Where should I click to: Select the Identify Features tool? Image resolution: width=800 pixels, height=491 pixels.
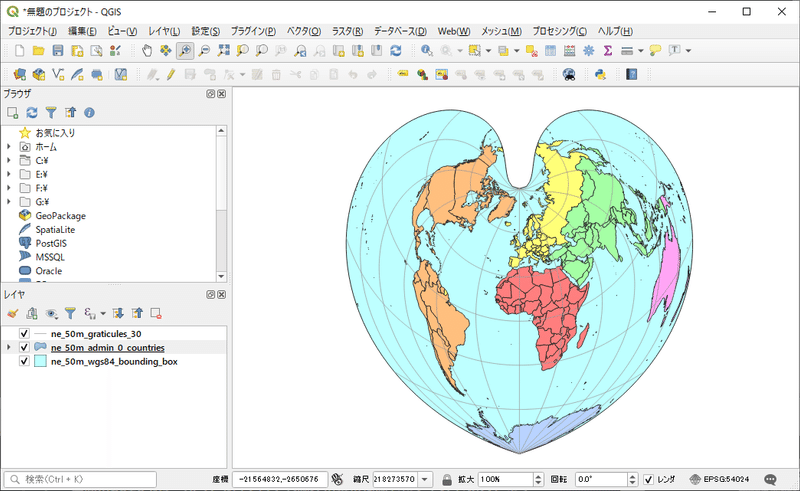click(427, 51)
